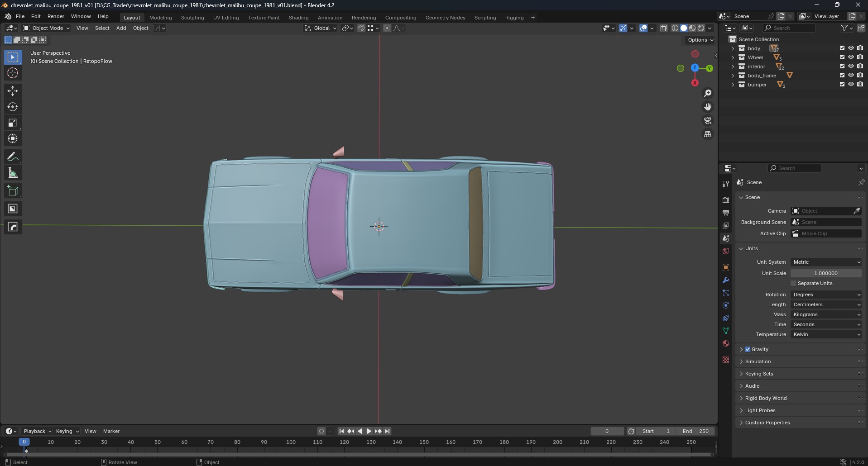Expand the Rigid Body World panel
The width and height of the screenshot is (868, 466).
tap(766, 398)
